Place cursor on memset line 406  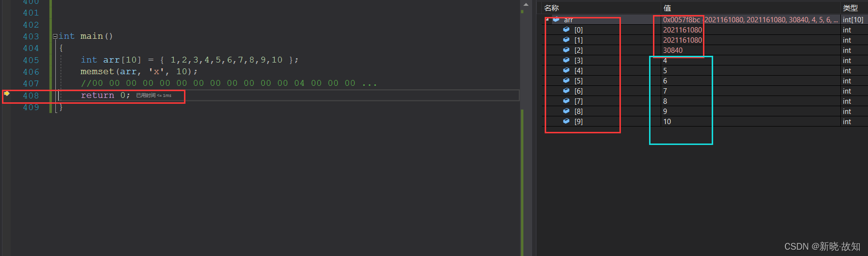click(139, 71)
